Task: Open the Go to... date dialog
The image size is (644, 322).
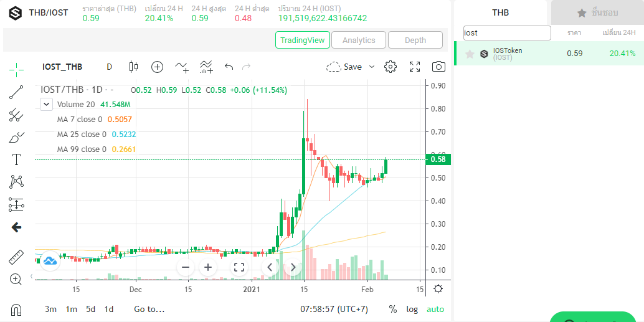Action: coord(149,310)
